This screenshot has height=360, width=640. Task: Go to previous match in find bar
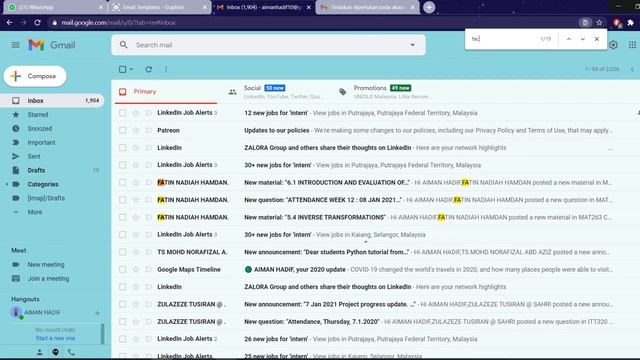coord(569,39)
